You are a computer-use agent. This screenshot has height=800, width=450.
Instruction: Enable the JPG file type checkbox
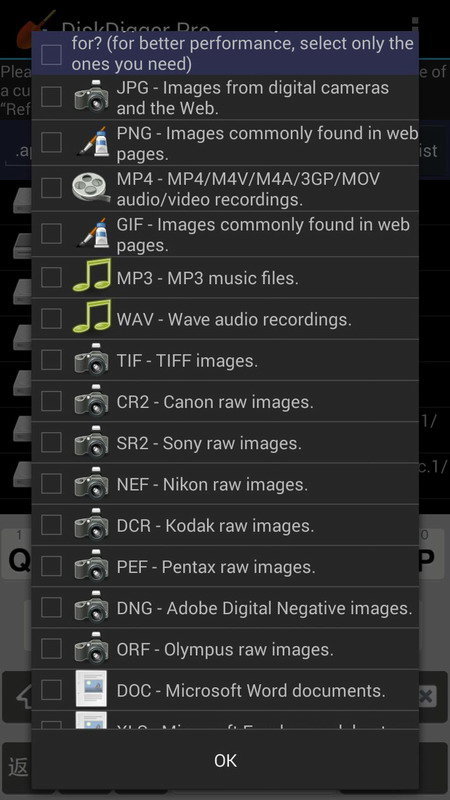click(x=52, y=96)
